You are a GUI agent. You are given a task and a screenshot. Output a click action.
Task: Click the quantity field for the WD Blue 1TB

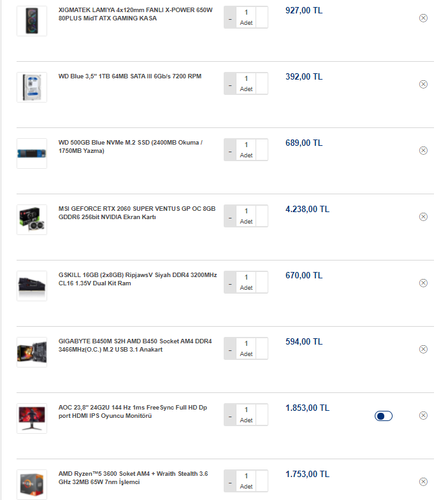tap(246, 78)
